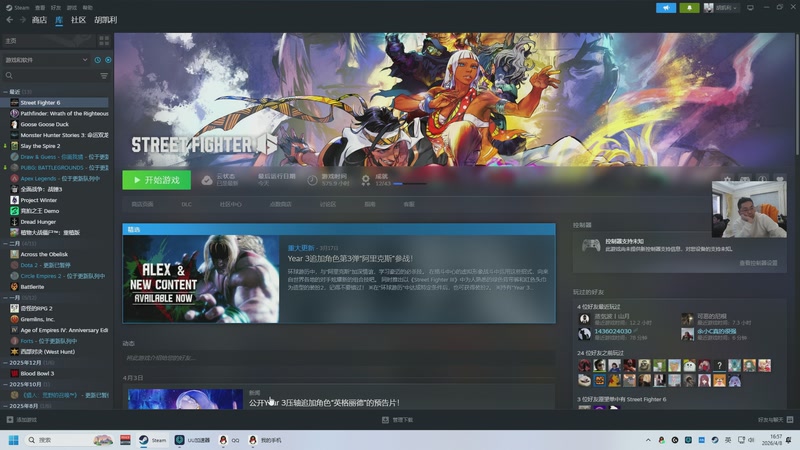
Task: Open the Steam menu in menu bar
Action: [x=21, y=8]
